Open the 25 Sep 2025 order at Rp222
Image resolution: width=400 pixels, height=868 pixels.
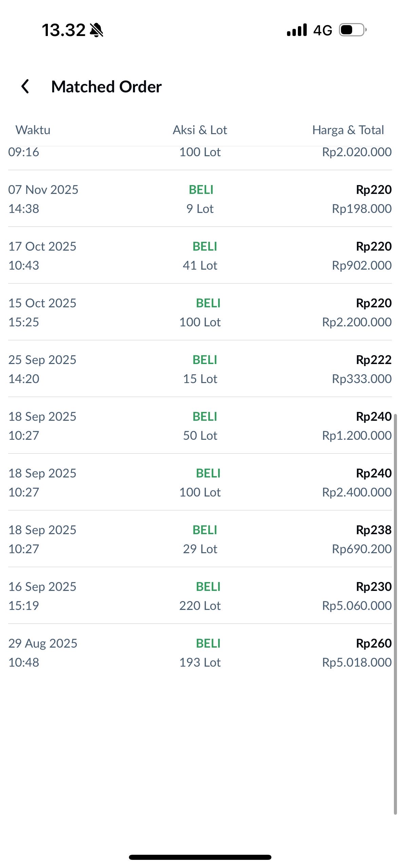(200, 369)
